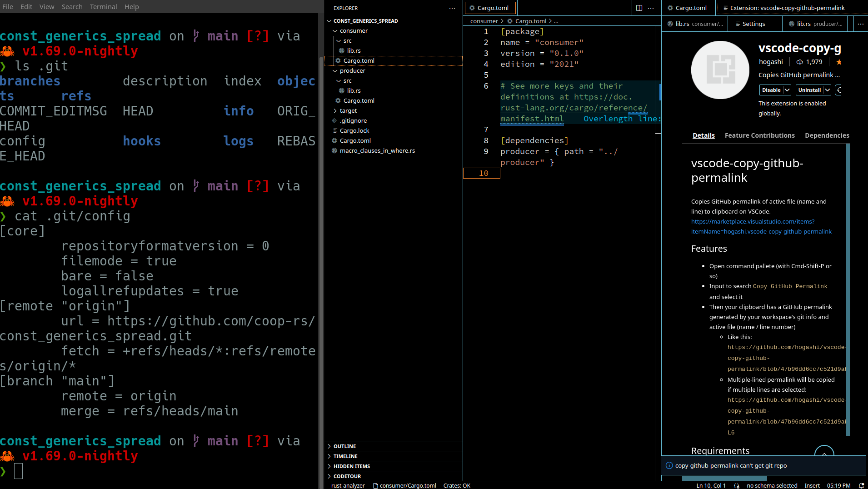Click hogashi publisher name
The height and width of the screenshot is (489, 868).
pos(771,62)
